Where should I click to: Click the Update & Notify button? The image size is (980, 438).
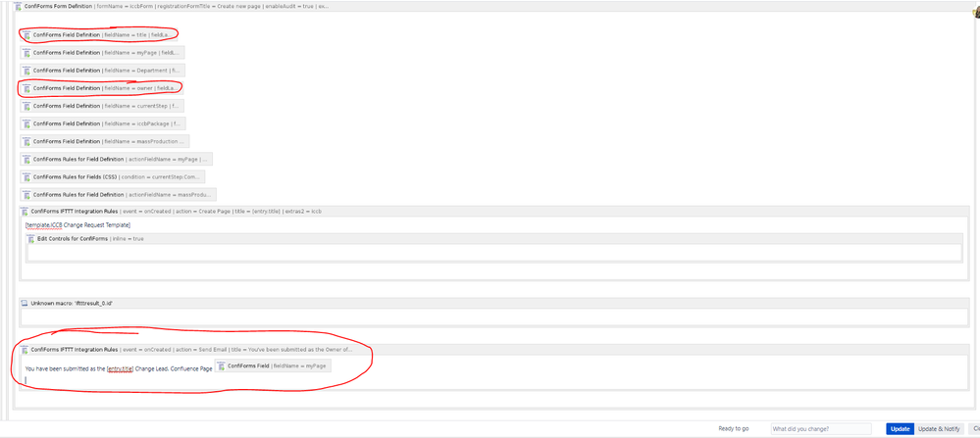click(x=939, y=428)
